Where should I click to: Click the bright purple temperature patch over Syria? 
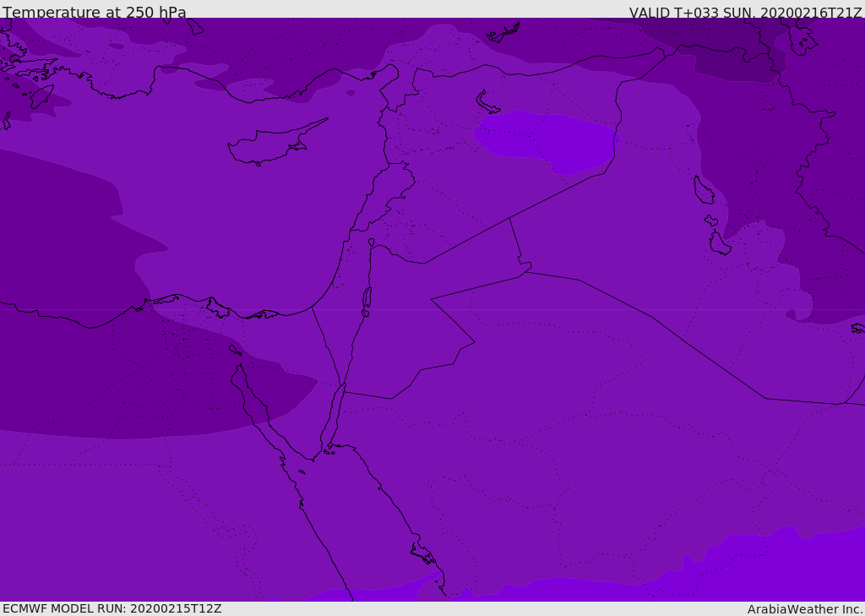(547, 141)
